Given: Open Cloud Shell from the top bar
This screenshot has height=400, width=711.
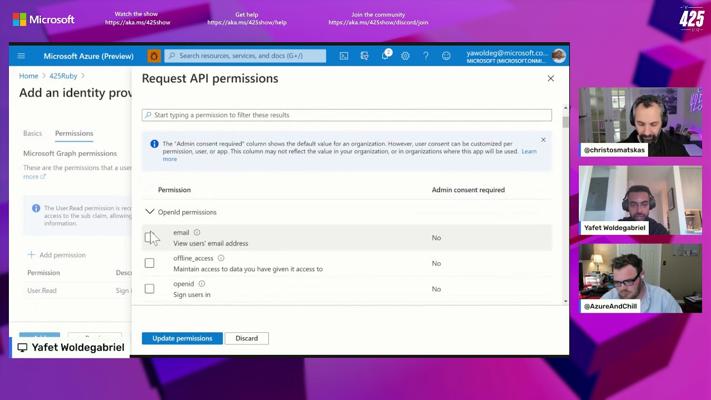Looking at the screenshot, I should [x=344, y=56].
